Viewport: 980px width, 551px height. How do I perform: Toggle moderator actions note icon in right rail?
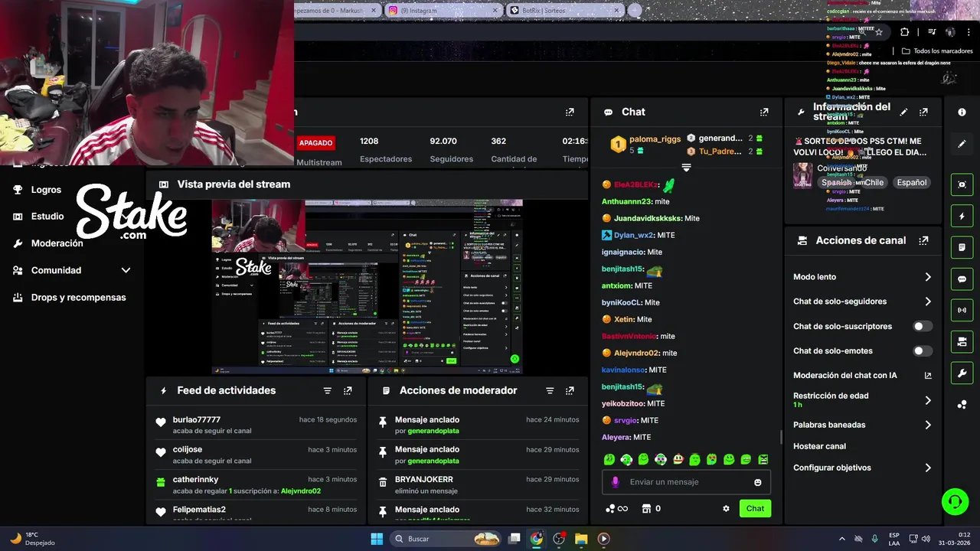click(962, 248)
